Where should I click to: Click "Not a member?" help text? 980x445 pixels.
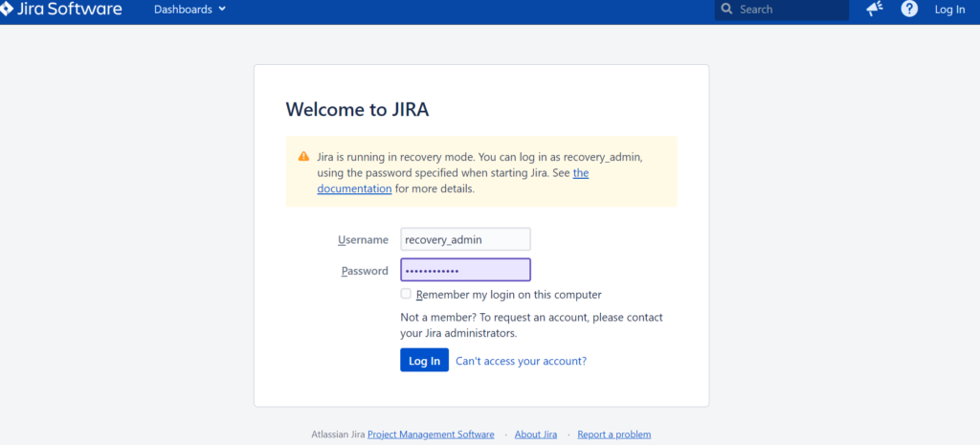pos(531,325)
